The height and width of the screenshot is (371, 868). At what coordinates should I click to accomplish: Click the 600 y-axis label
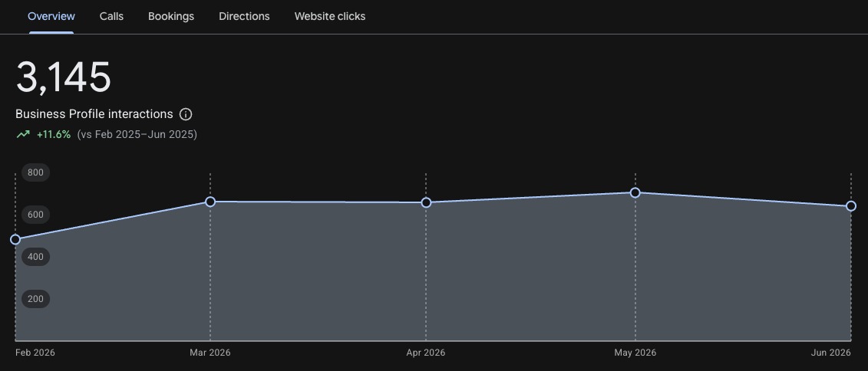pos(35,215)
